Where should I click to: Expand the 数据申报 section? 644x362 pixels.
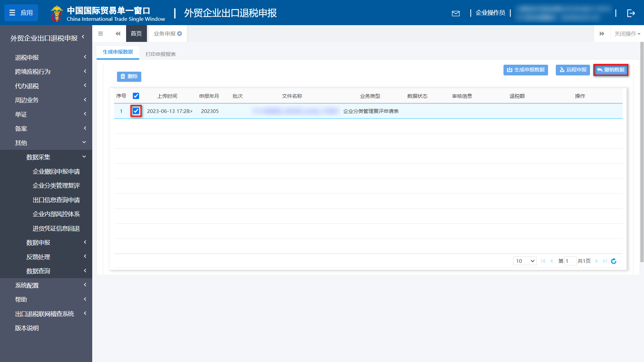point(38,242)
